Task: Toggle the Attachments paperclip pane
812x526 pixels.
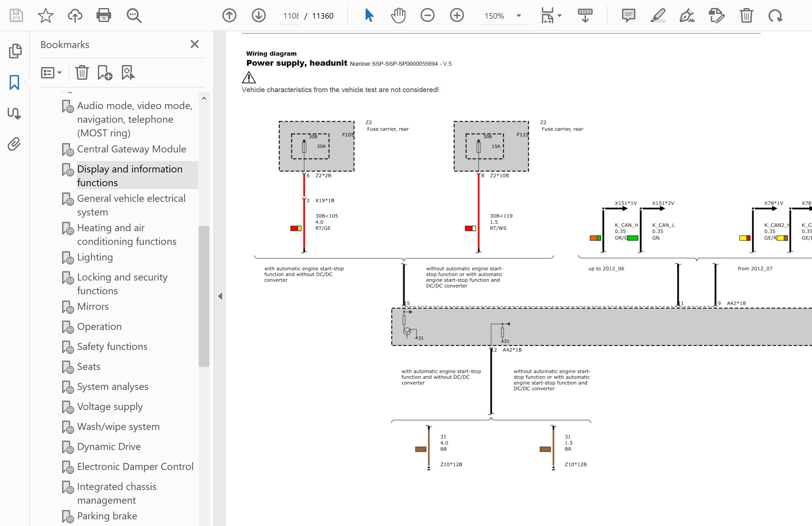Action: click(14, 144)
